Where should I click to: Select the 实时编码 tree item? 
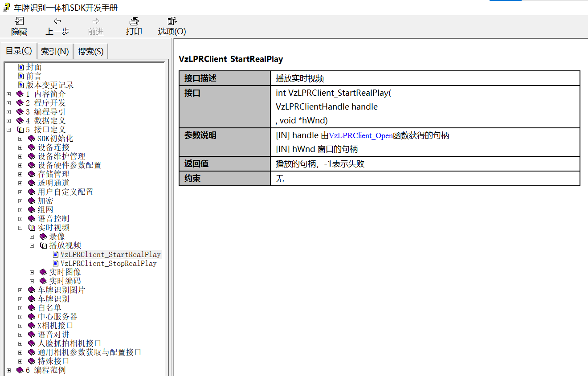pos(65,281)
